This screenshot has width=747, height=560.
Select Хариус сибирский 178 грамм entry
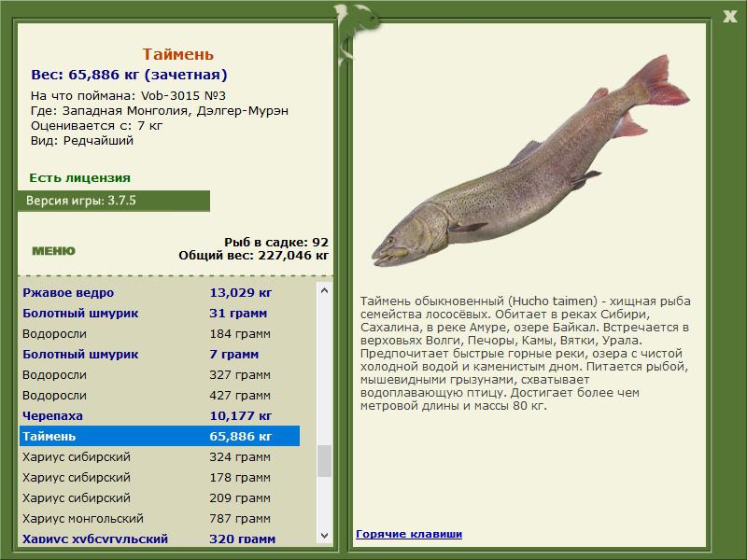160,477
